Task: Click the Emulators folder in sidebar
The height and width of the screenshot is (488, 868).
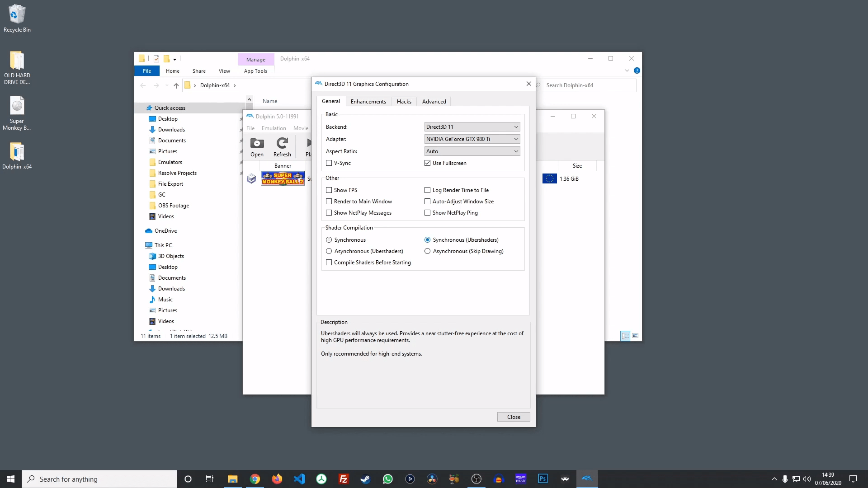Action: pyautogui.click(x=170, y=161)
